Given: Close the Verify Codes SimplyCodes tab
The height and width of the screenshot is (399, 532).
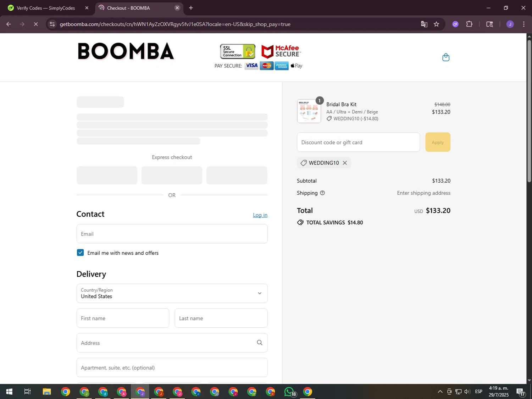Looking at the screenshot, I should [87, 8].
